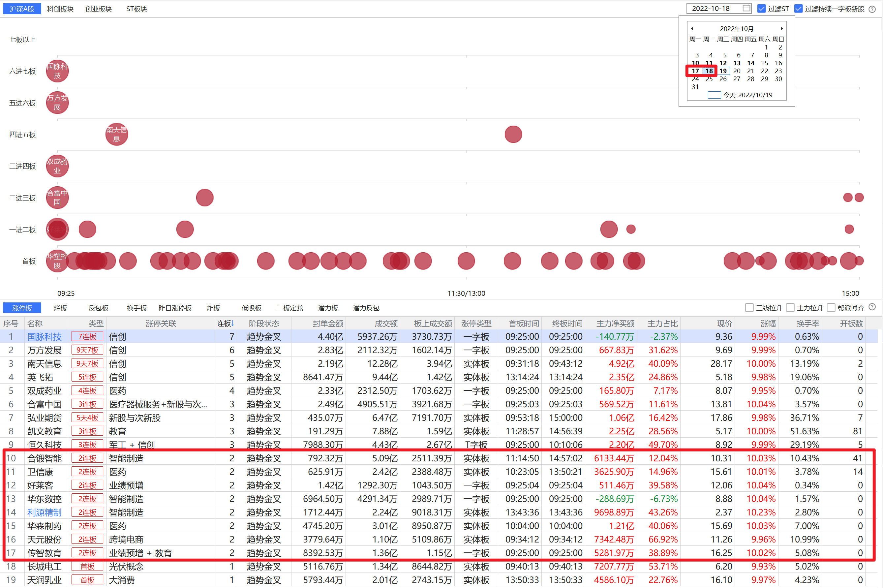Screen dimensions: 883x588
Task: Click the help icon beside 帮派博弈
Action: [x=872, y=307]
